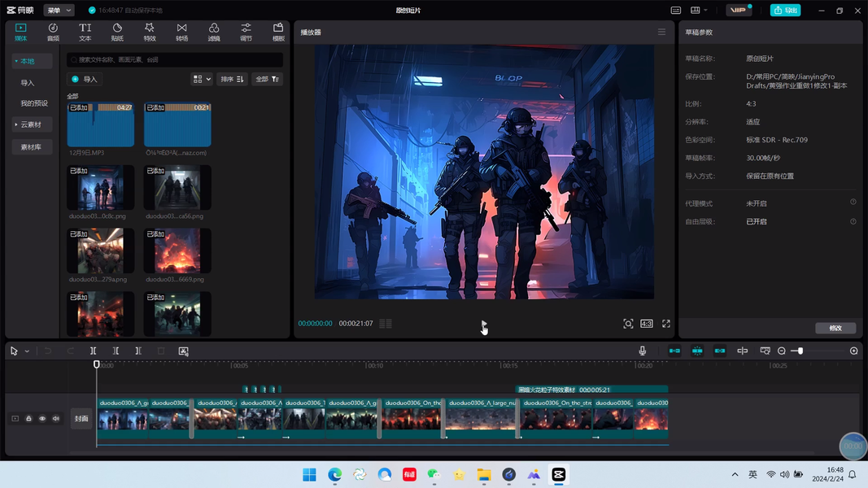The width and height of the screenshot is (868, 488).
Task: Open 我的预设 in the left sidebar
Action: pos(34,103)
